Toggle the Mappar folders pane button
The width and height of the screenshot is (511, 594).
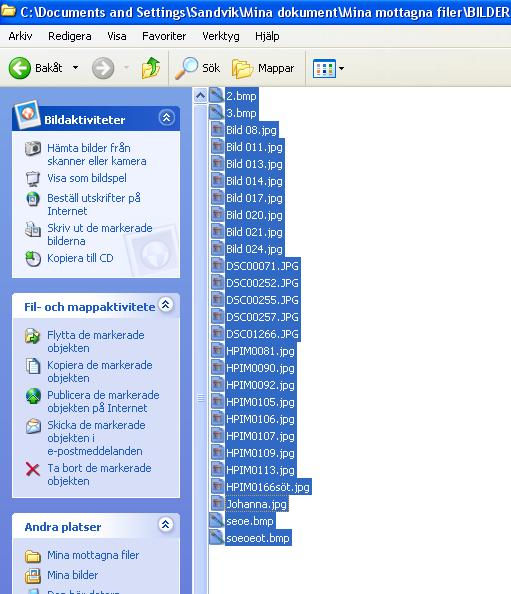point(263,68)
